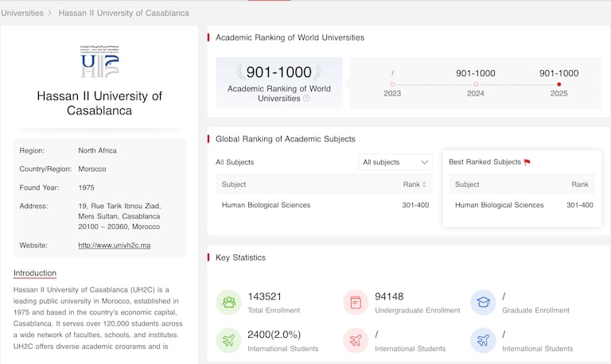Click the green International Students airplane icon
This screenshot has height=364, width=611.
click(229, 340)
